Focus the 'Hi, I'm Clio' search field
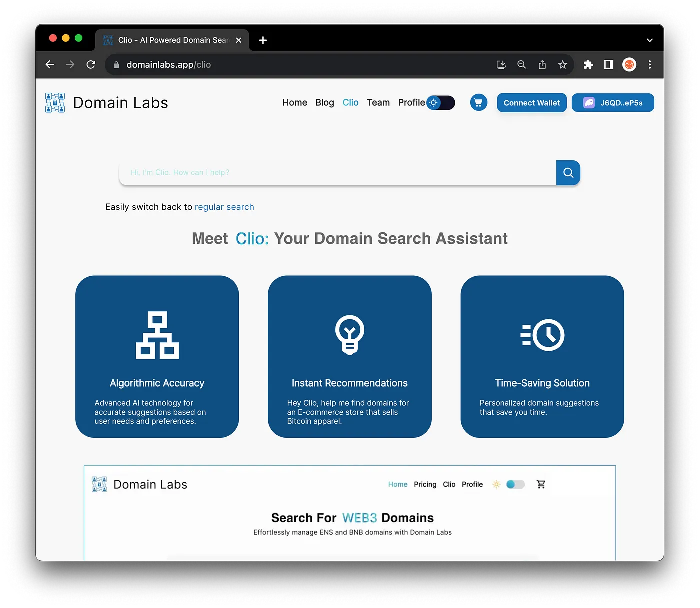700x608 pixels. (338, 173)
